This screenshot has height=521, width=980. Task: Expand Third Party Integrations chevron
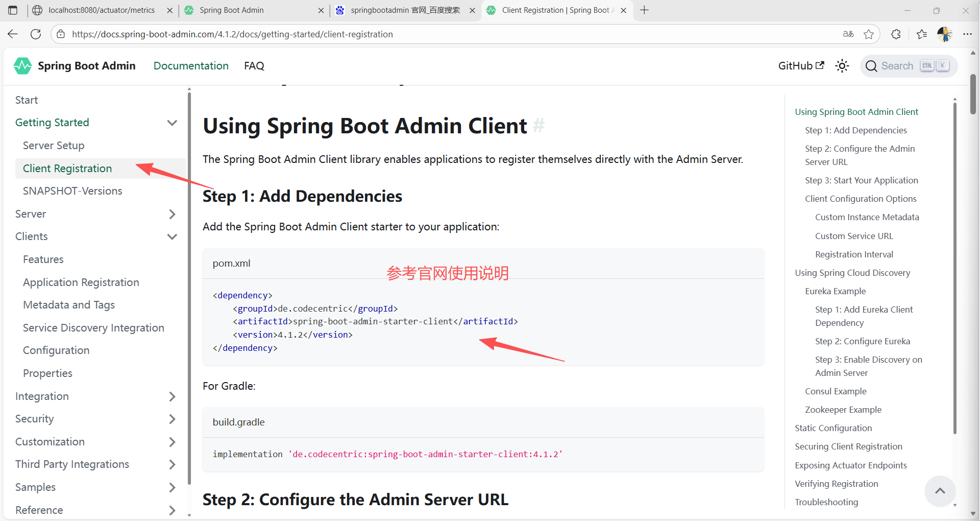172,464
